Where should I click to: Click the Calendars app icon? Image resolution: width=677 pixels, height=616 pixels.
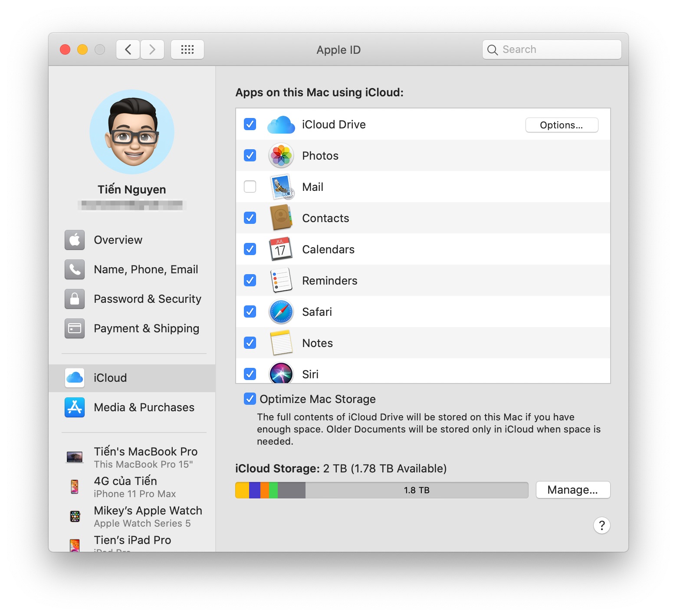[x=281, y=249]
